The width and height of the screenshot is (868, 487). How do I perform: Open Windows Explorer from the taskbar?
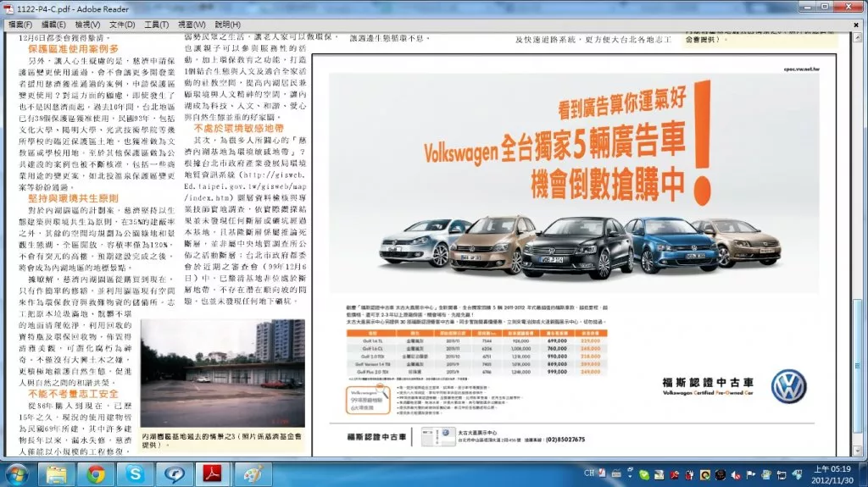(x=56, y=474)
